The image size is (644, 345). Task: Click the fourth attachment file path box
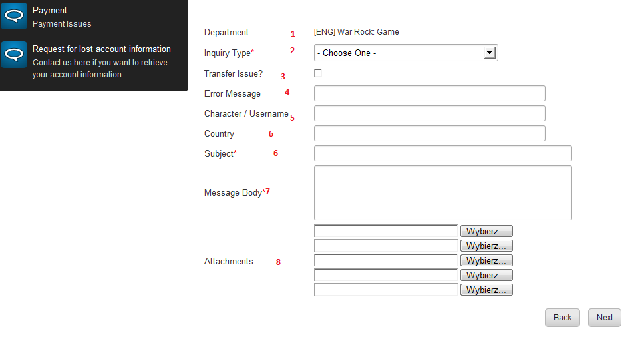click(386, 275)
